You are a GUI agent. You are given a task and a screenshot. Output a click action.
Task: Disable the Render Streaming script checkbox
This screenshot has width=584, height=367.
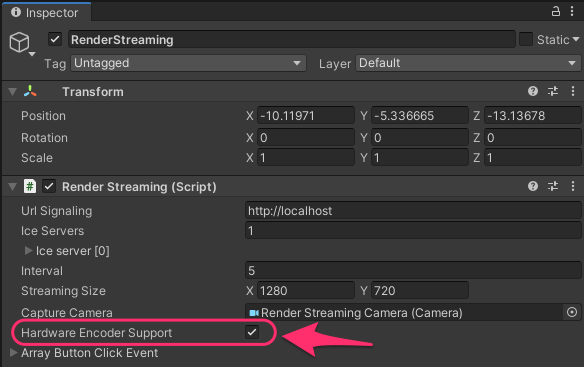tap(49, 186)
